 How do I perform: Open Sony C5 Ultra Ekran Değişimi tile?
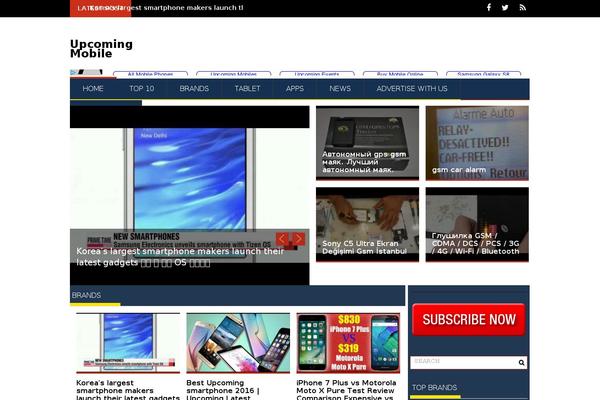(367, 224)
